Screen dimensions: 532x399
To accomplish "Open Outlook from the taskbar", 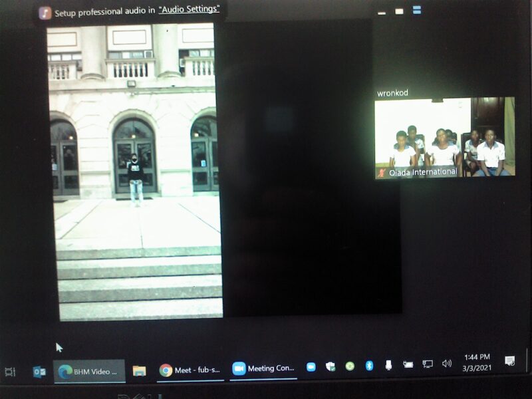I will 39,371.
